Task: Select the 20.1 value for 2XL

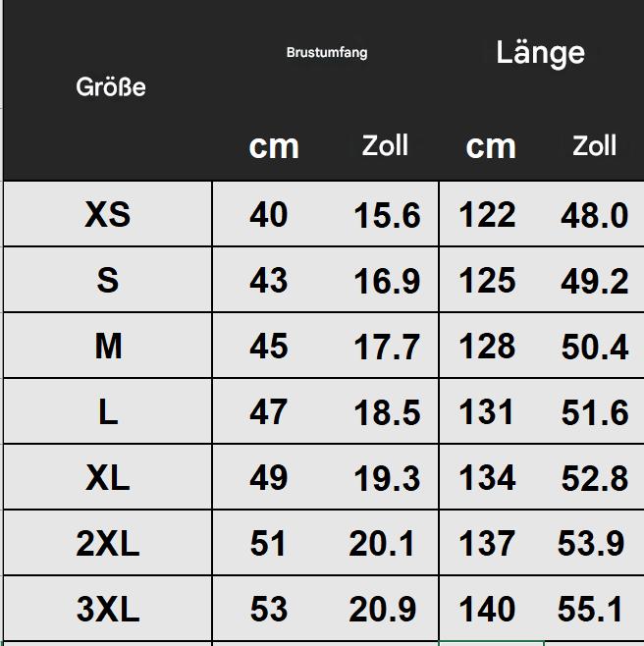Action: (x=382, y=544)
